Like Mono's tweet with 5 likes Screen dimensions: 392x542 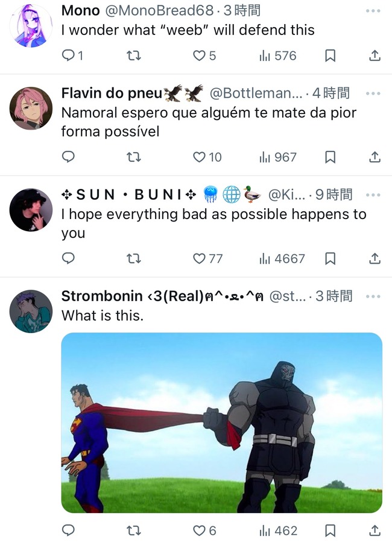point(204,56)
